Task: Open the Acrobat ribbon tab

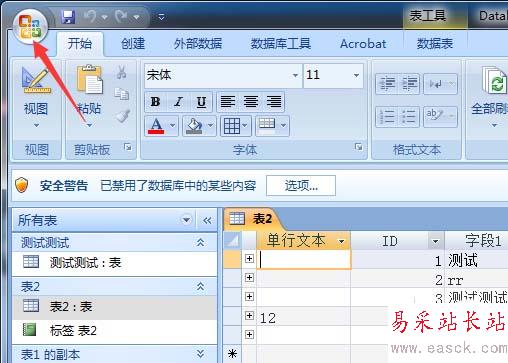Action: (x=363, y=44)
